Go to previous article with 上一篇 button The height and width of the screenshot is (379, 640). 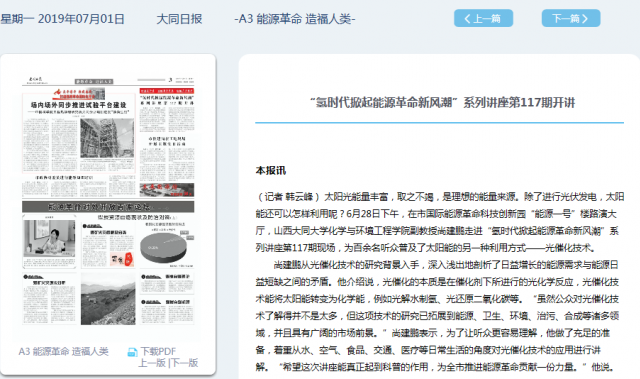[483, 18]
